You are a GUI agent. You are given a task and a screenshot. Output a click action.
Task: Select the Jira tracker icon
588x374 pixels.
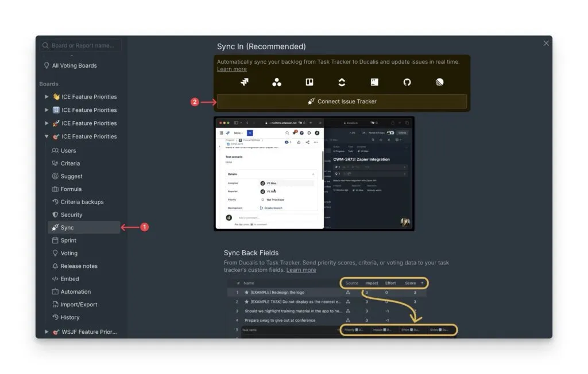click(245, 82)
